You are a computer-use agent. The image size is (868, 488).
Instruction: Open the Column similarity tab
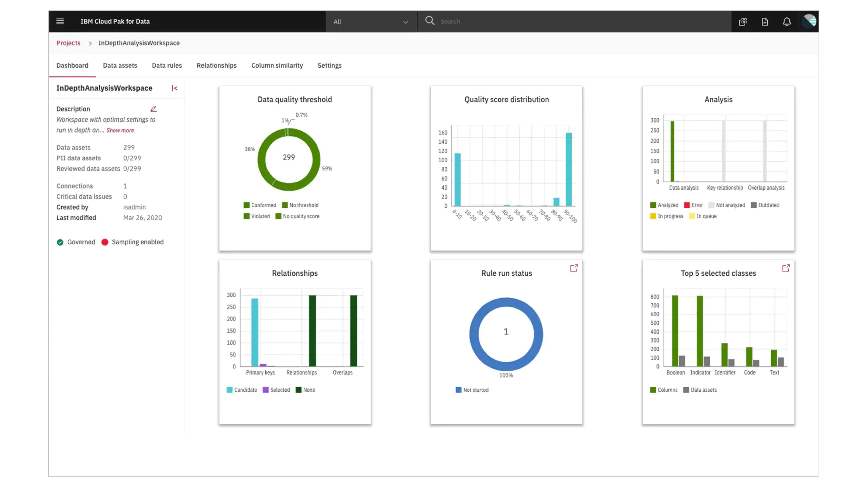click(277, 65)
